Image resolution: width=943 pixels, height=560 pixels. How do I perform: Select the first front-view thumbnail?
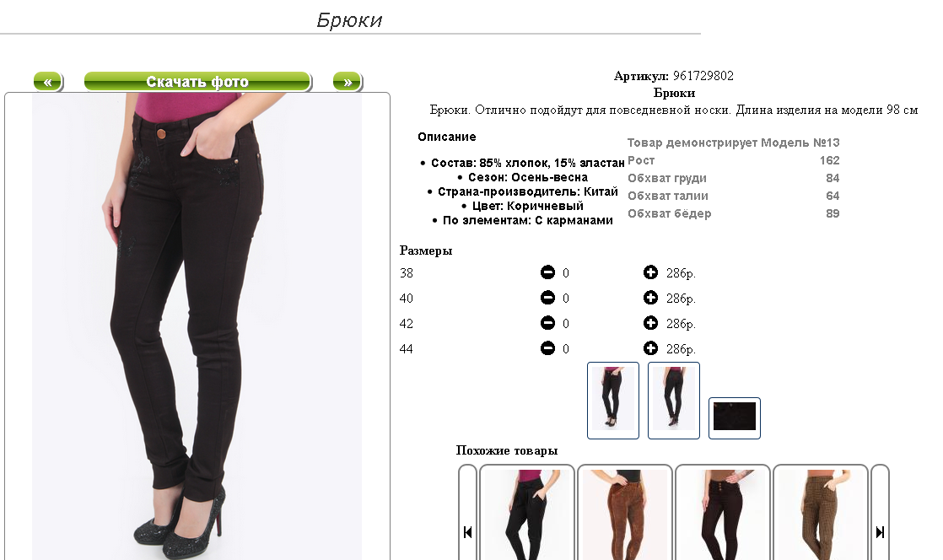coord(613,401)
